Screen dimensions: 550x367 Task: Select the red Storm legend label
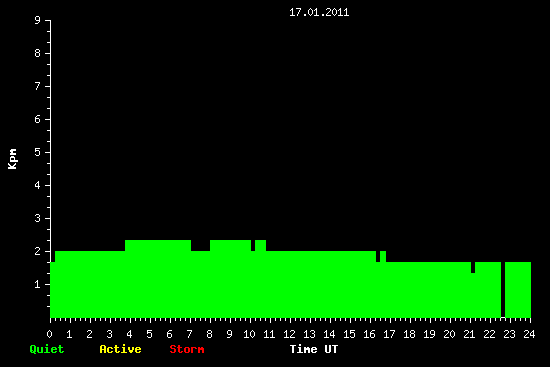point(187,349)
